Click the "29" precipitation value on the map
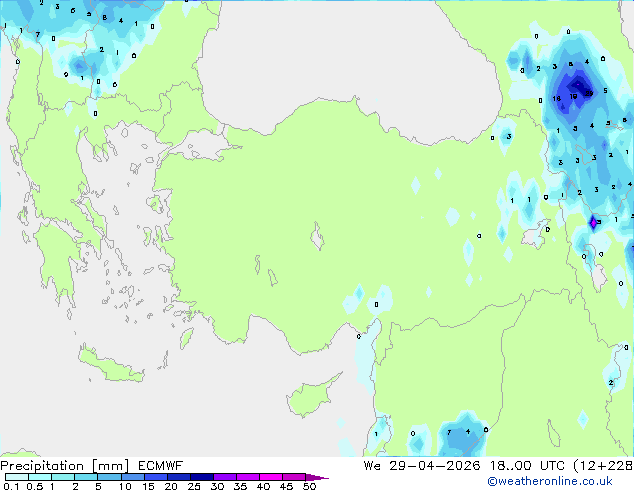Screen dimensions: 634x490 pos(589,93)
